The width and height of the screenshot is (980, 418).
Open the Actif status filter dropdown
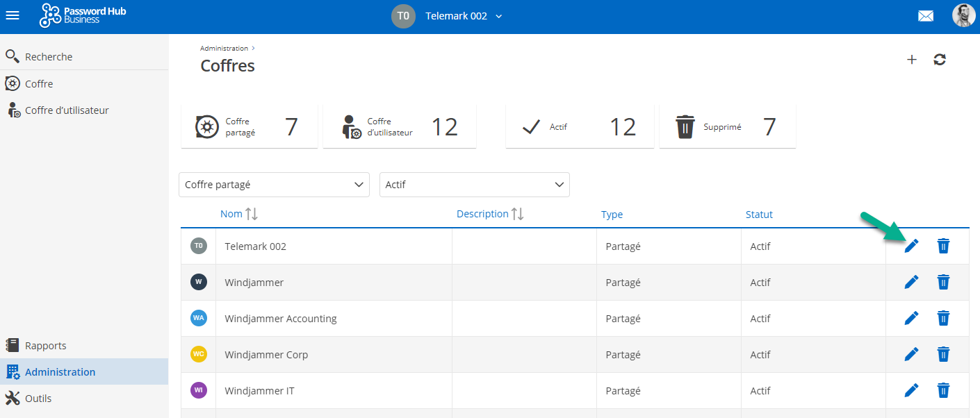pos(474,185)
